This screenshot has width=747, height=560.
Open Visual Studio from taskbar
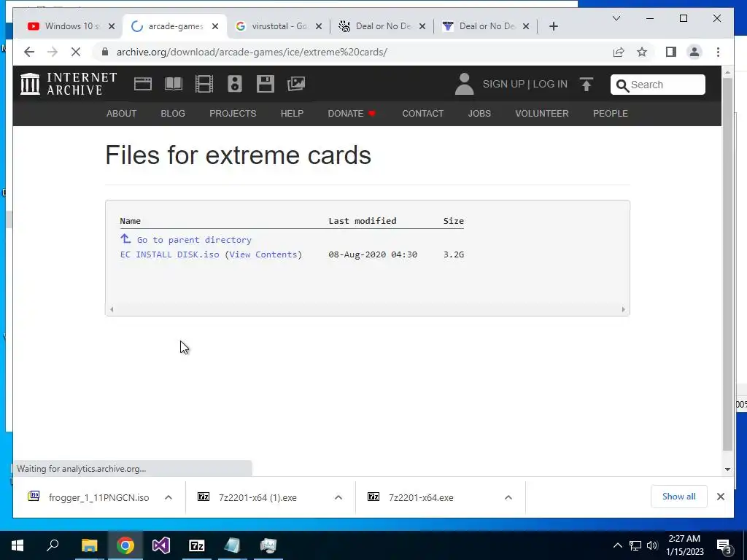click(x=161, y=545)
